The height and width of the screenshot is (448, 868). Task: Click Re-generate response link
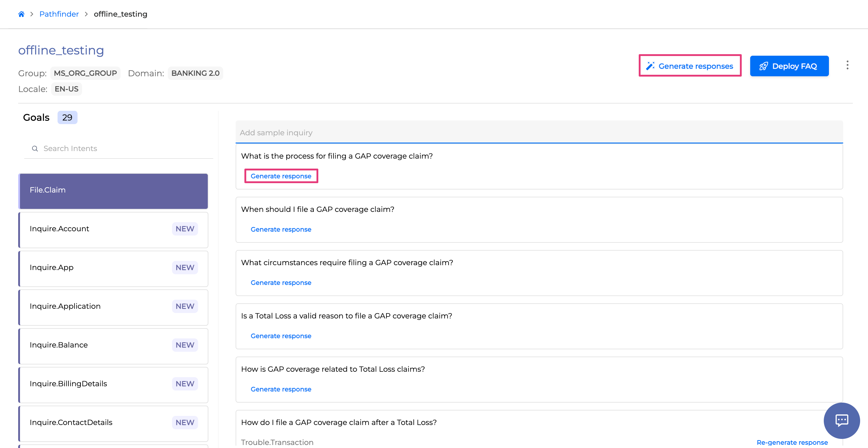point(792,442)
